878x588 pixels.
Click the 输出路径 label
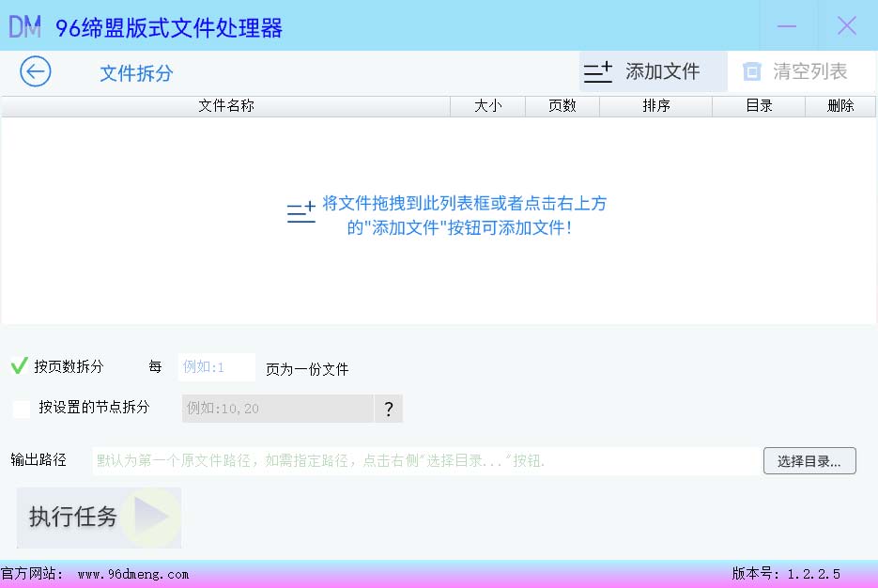pyautogui.click(x=39, y=460)
